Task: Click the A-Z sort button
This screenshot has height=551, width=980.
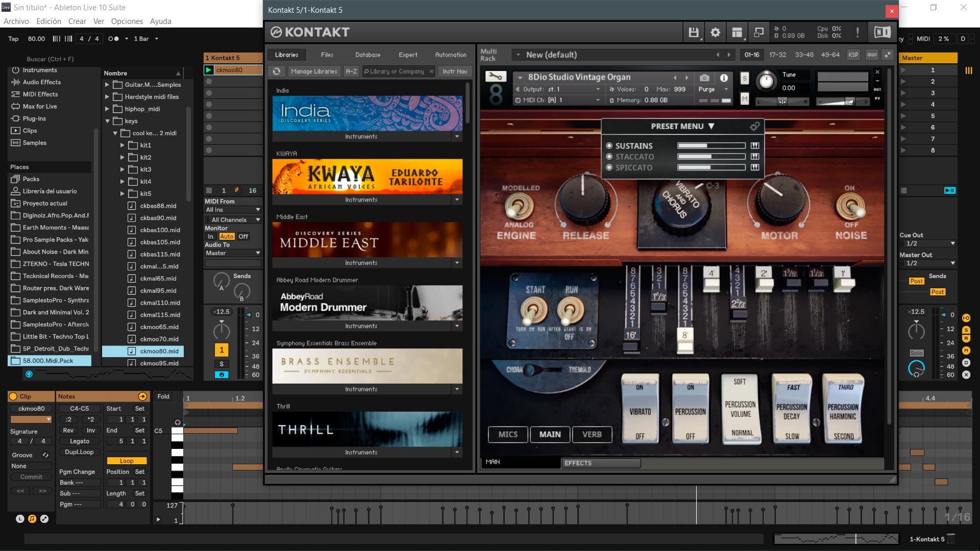Action: [x=351, y=71]
